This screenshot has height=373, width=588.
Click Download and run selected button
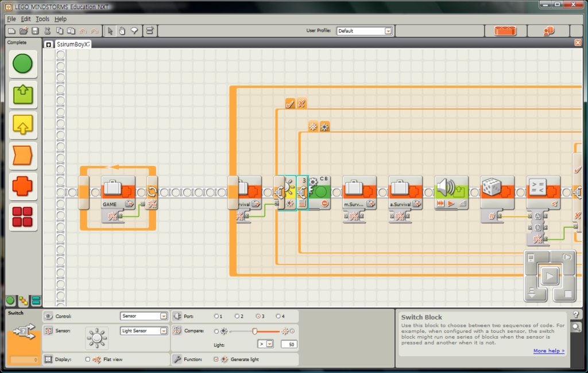pyautogui.click(x=567, y=257)
